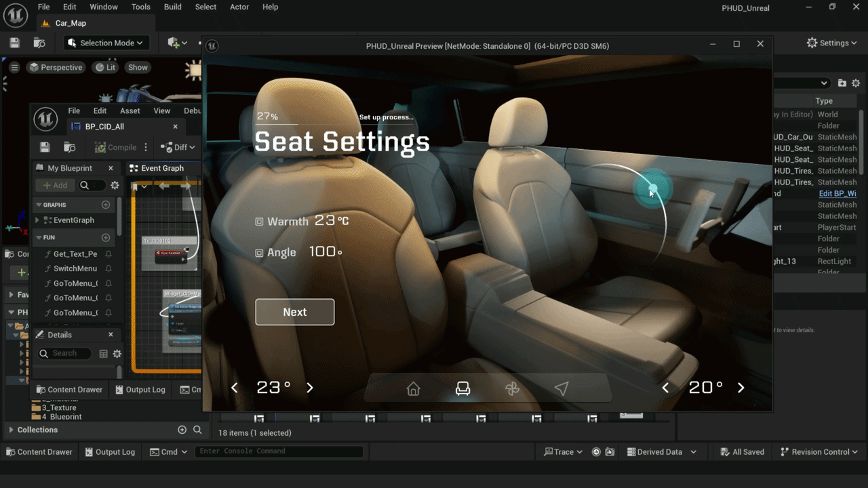Toggle the Lit view mode button
Screen dimensions: 868x488
[105, 67]
